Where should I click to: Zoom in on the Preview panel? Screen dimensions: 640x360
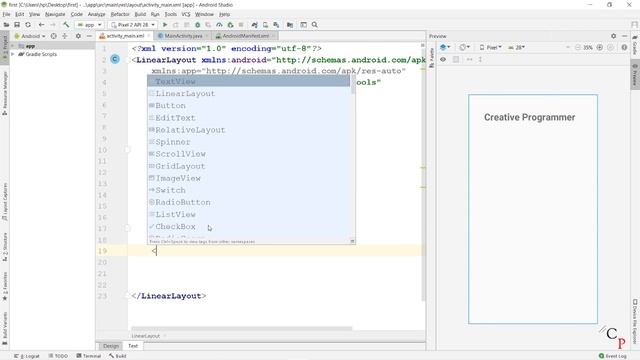pyautogui.click(x=600, y=47)
